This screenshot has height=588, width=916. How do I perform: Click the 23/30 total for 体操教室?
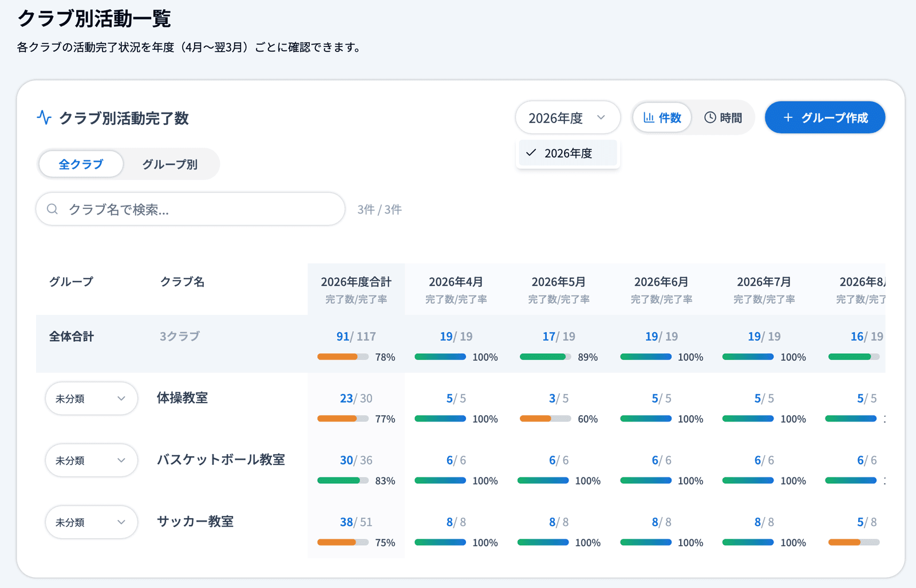click(356, 398)
